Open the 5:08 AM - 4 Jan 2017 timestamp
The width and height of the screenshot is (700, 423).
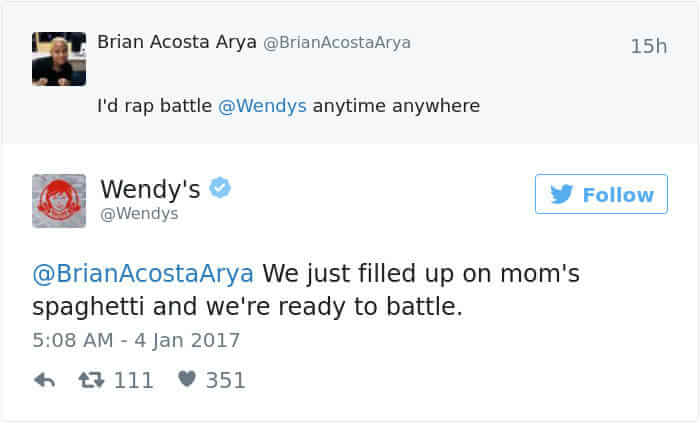pyautogui.click(x=136, y=340)
